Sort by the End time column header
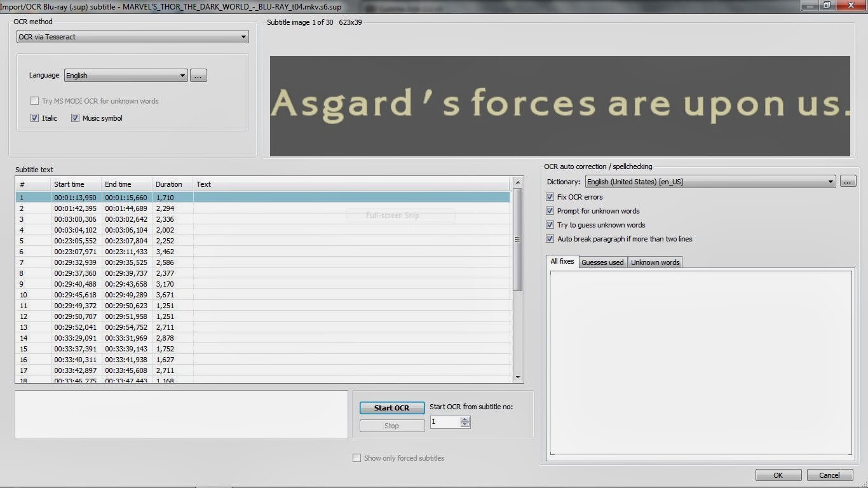 click(127, 184)
